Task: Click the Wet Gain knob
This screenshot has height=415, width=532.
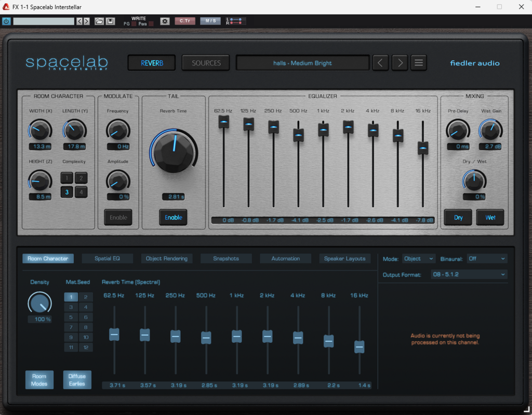Action: click(490, 130)
